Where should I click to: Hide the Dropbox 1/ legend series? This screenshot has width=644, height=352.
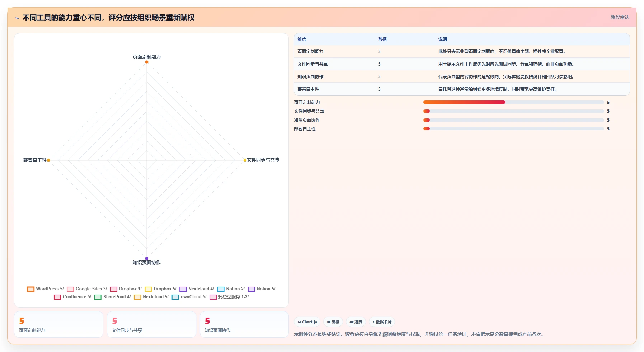126,289
